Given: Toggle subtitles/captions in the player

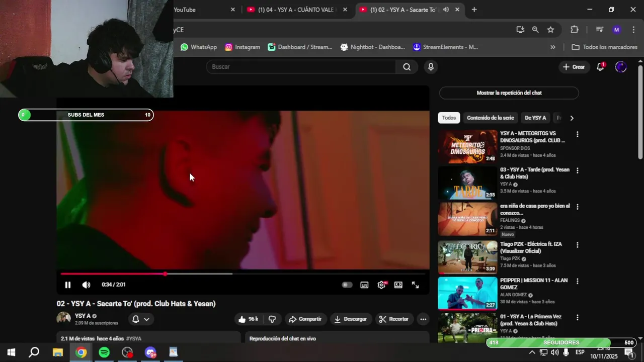Looking at the screenshot, I should tap(364, 285).
